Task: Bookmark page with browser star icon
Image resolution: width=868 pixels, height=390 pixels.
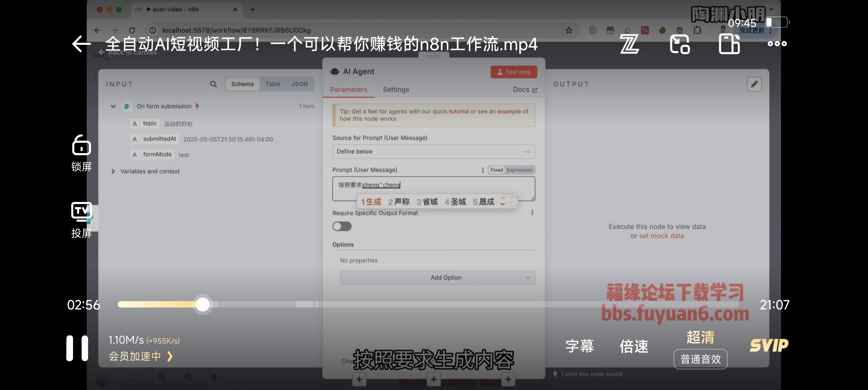Action: coord(569,30)
